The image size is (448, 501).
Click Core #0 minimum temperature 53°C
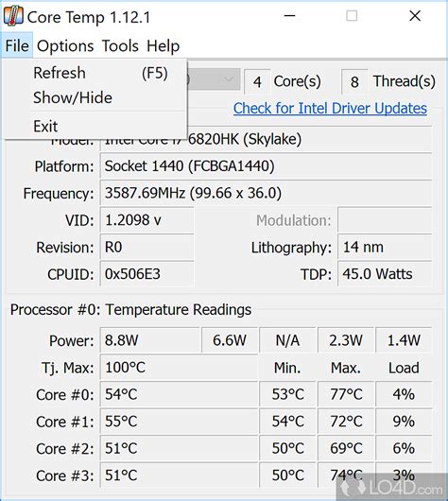point(287,394)
